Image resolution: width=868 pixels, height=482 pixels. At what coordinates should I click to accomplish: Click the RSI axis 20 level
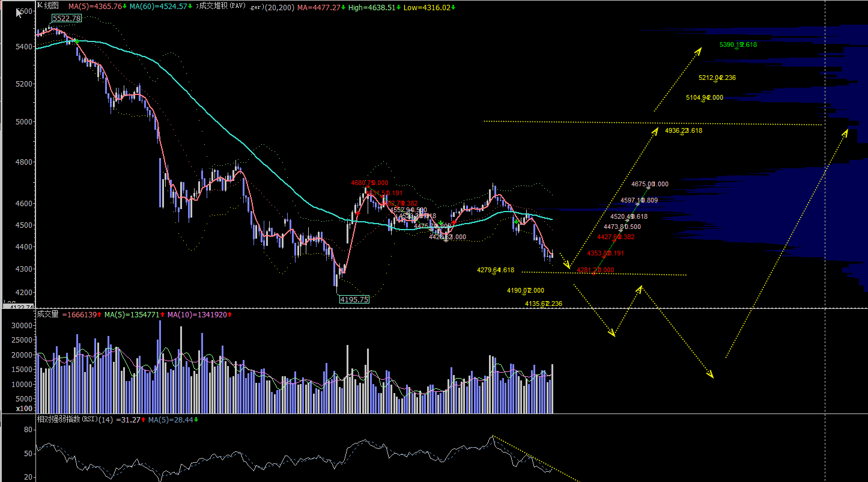(x=28, y=477)
